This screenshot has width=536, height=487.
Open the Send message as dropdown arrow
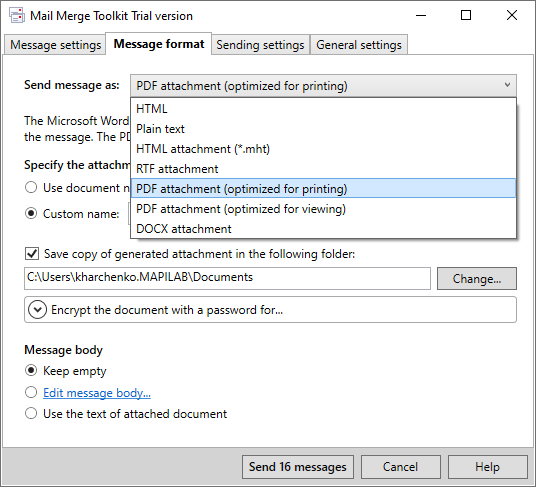coord(507,85)
